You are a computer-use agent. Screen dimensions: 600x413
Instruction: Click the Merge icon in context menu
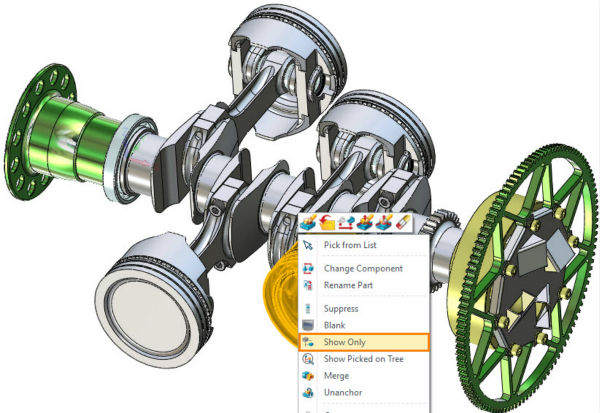(310, 375)
